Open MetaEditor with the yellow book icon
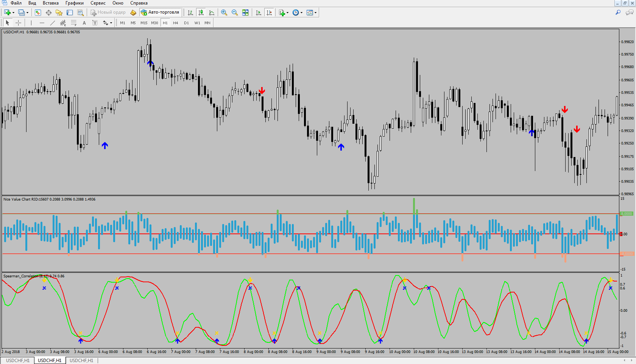Screen dimensions: 636x364 (x=133, y=12)
